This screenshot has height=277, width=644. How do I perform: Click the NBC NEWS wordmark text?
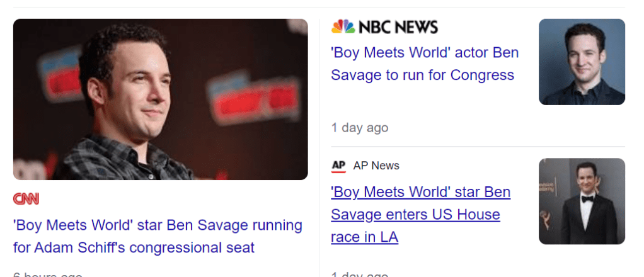(x=398, y=26)
